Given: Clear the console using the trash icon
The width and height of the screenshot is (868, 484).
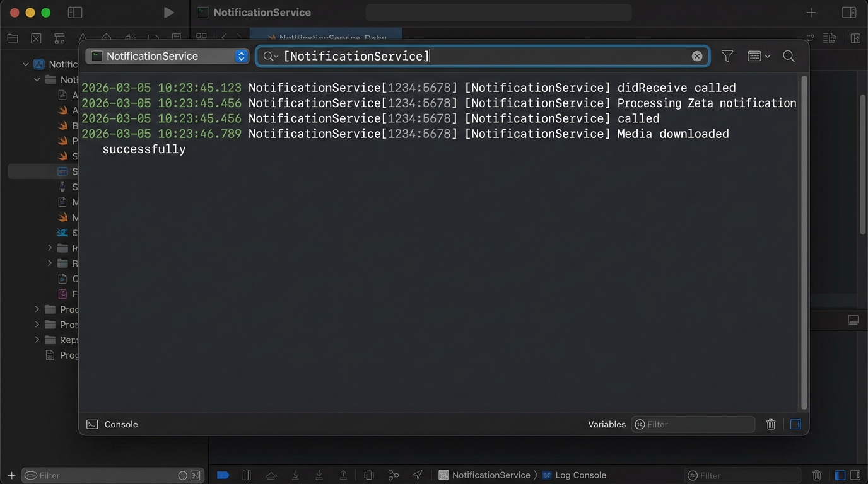Looking at the screenshot, I should [770, 424].
